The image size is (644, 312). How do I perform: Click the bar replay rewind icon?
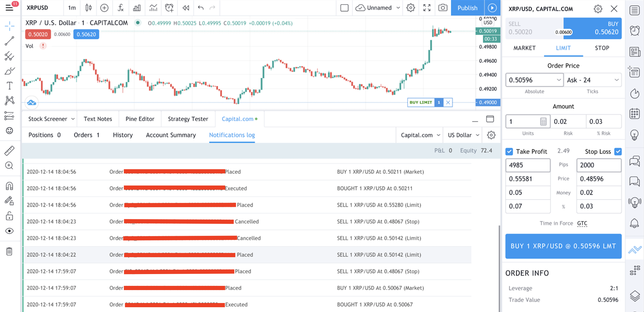[185, 8]
